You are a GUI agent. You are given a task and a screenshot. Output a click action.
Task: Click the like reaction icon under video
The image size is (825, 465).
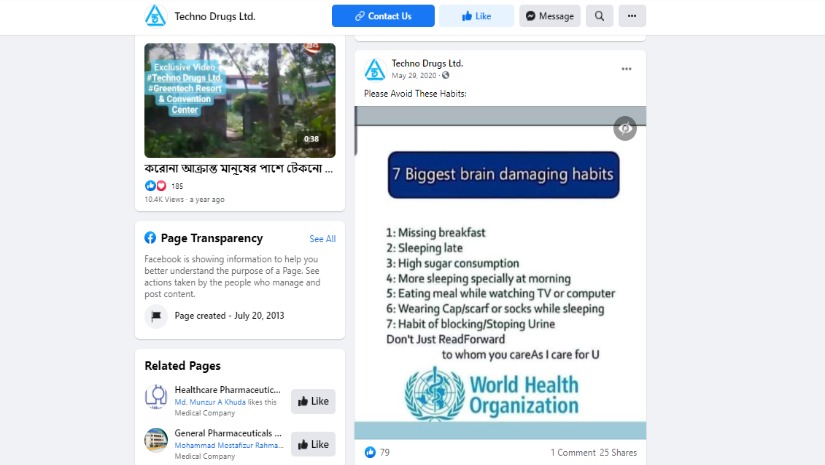click(x=150, y=186)
